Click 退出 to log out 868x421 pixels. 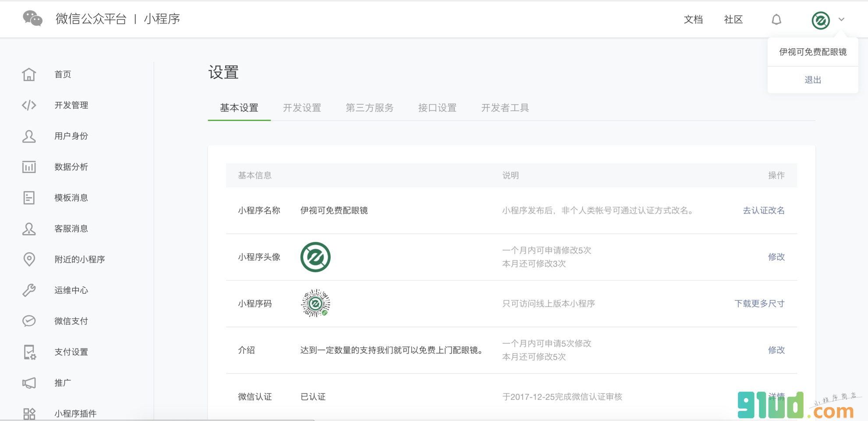click(813, 80)
